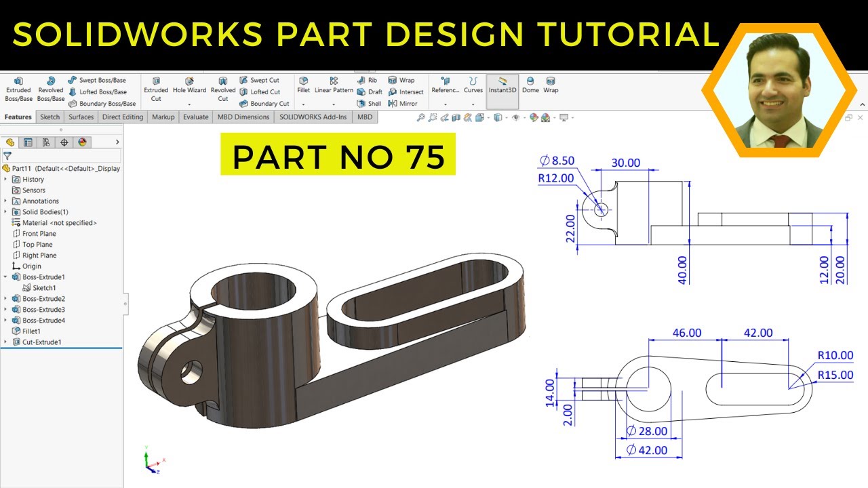
Task: Open the Reference Geometry tool
Action: tap(445, 85)
